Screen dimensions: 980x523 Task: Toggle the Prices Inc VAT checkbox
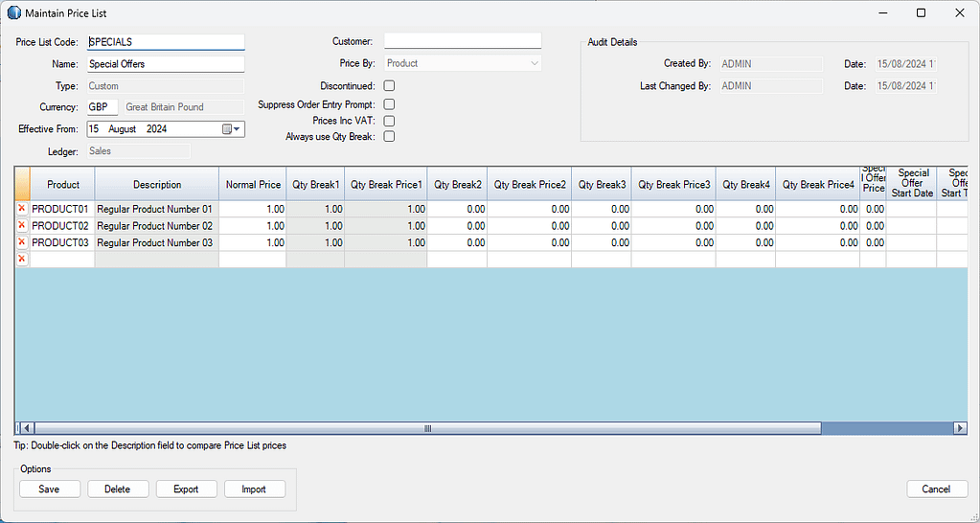pyautogui.click(x=389, y=121)
